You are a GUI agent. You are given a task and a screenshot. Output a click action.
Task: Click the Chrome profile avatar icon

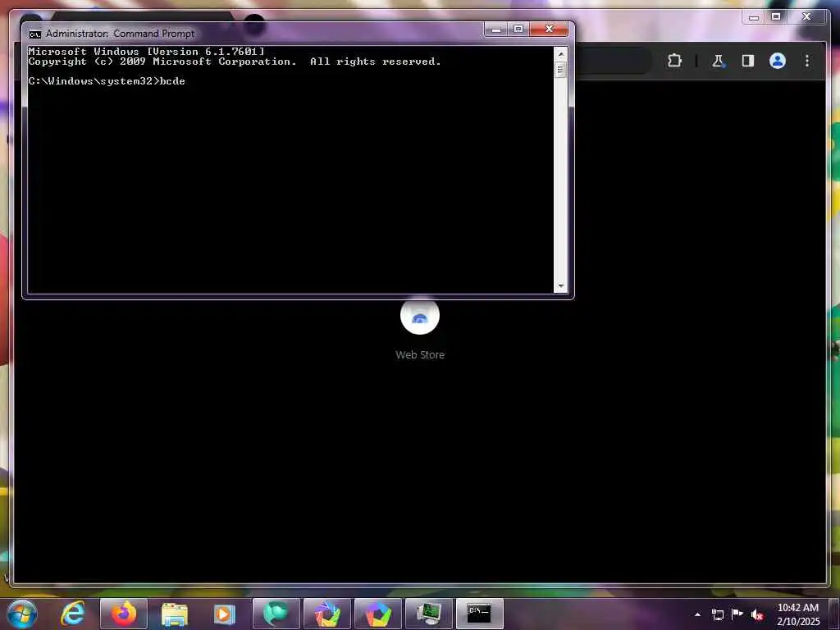click(x=778, y=61)
